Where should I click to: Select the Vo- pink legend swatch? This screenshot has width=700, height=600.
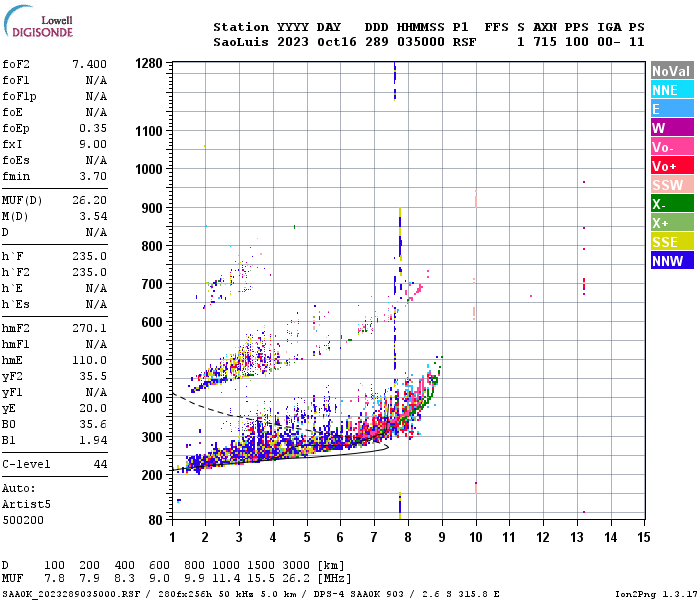click(672, 147)
